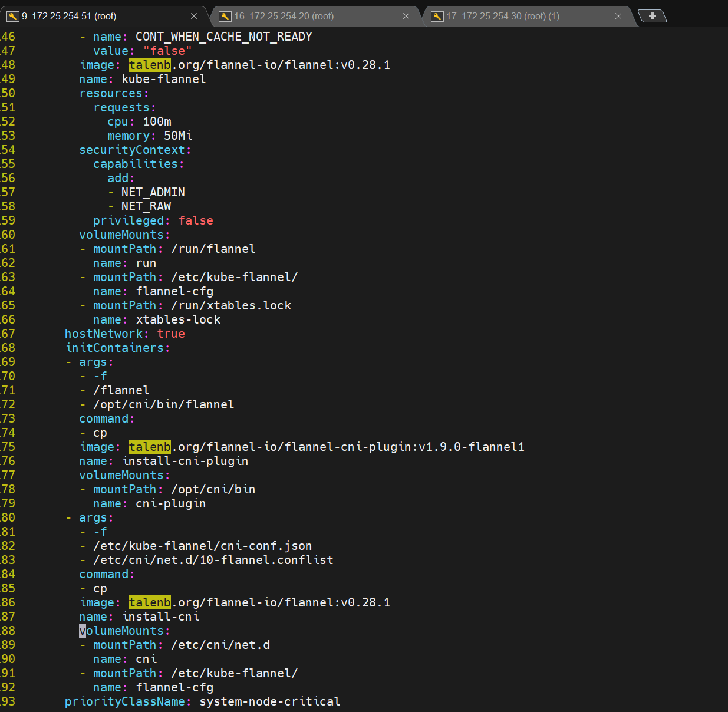Viewport: 728px width, 712px height.
Task: Close the 172.25.254.20 session tab
Action: click(x=406, y=16)
